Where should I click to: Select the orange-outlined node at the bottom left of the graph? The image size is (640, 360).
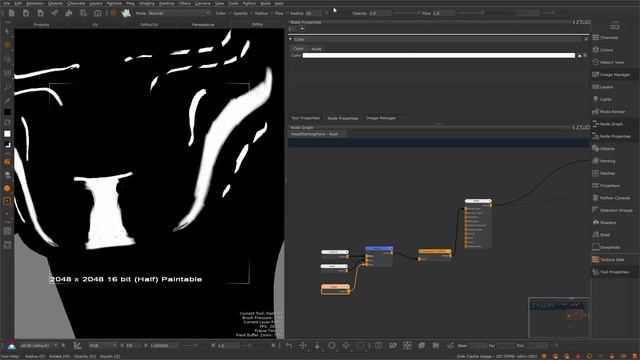point(335,289)
